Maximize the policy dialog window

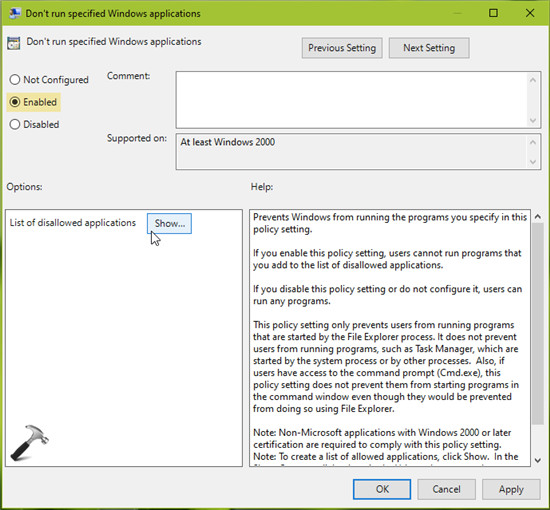point(493,13)
